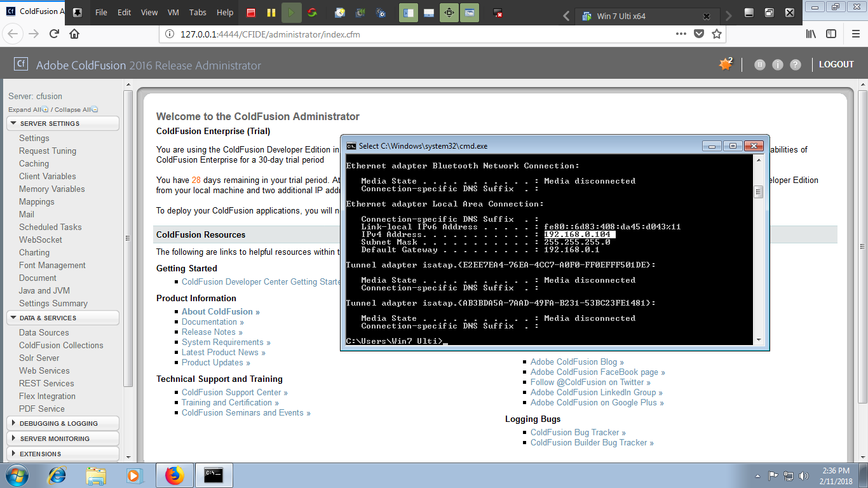868x488 pixels.
Task: Open the Caching settings page
Action: pyautogui.click(x=34, y=163)
